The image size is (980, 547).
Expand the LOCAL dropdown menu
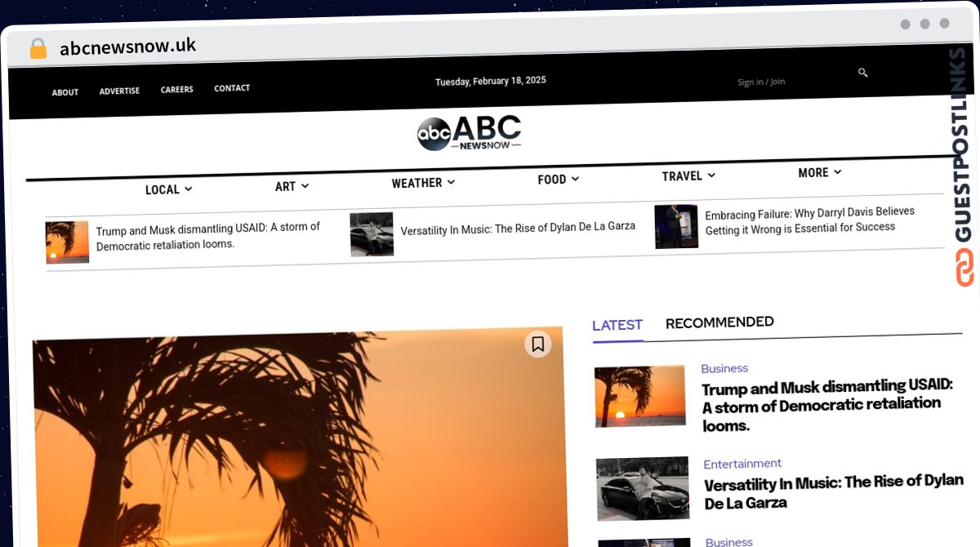(167, 189)
